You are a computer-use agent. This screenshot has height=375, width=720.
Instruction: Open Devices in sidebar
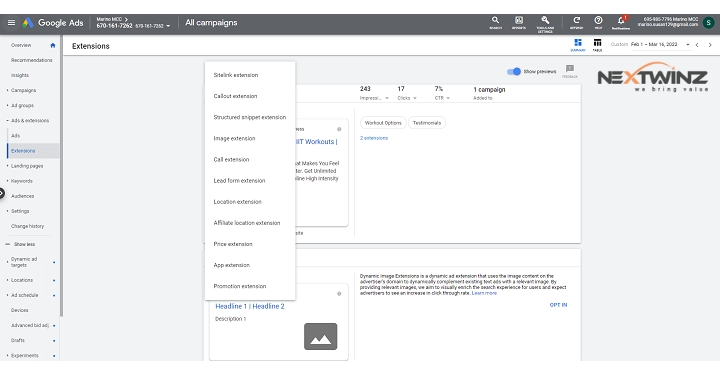[x=20, y=310]
